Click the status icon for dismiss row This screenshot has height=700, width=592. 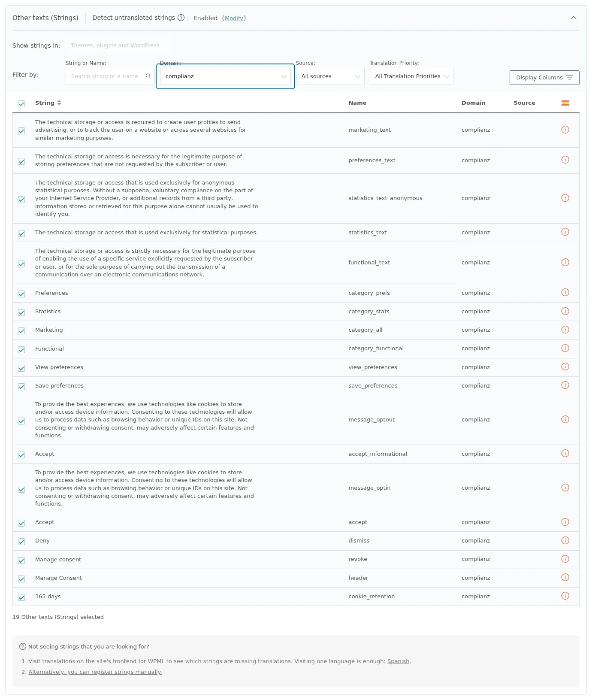pos(565,540)
